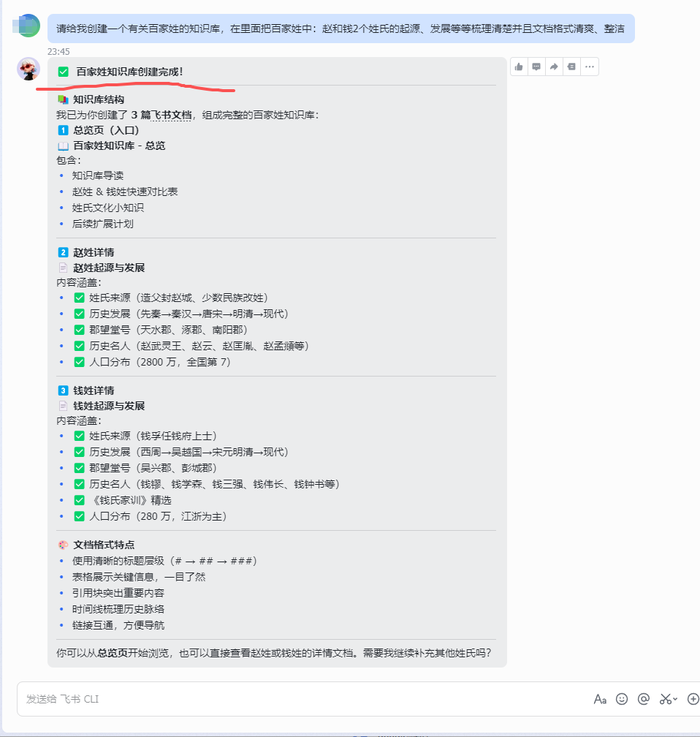Image resolution: width=700 pixels, height=737 pixels.
Task: Open the 百家姓知识库 - 总览 document
Action: (x=119, y=145)
